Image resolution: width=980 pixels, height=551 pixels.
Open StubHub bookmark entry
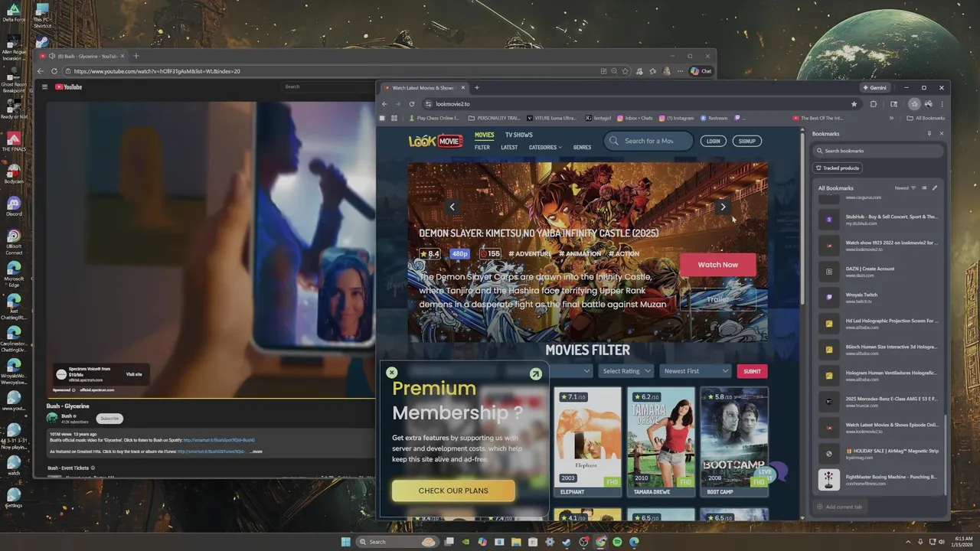[878, 220]
